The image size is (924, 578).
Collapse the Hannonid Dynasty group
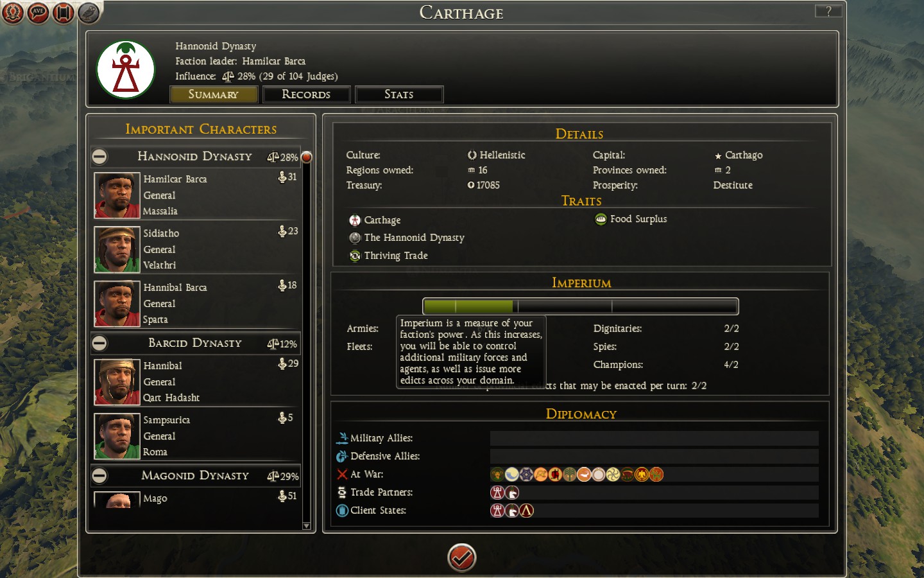[99, 156]
